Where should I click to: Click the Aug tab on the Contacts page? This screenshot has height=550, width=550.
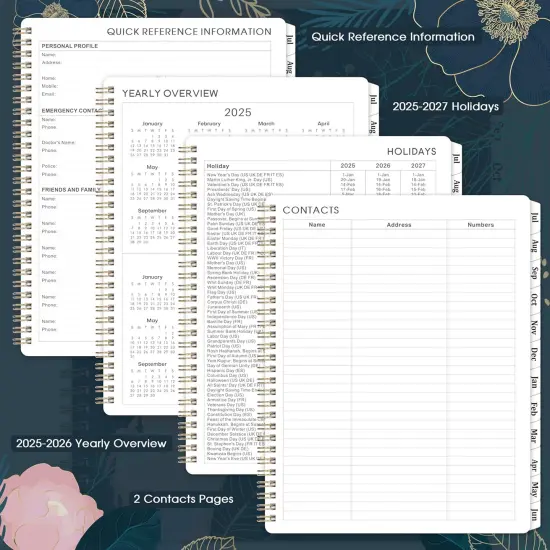(534, 246)
